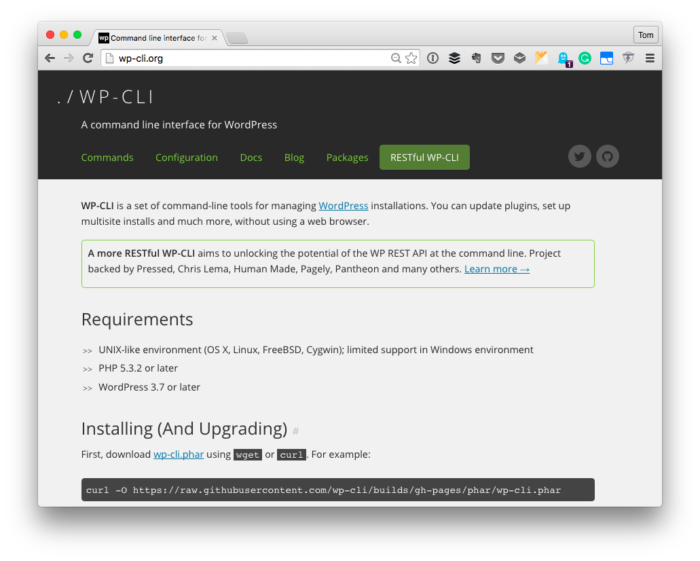This screenshot has height=561, width=700.
Task: Open the Ghostery ghost extension
Action: [x=563, y=59]
